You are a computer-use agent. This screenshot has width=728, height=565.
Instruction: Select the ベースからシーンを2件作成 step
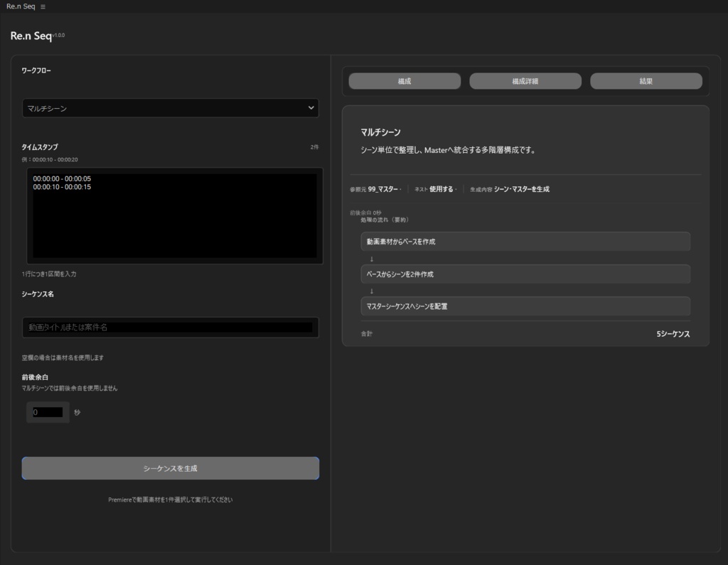coord(525,274)
